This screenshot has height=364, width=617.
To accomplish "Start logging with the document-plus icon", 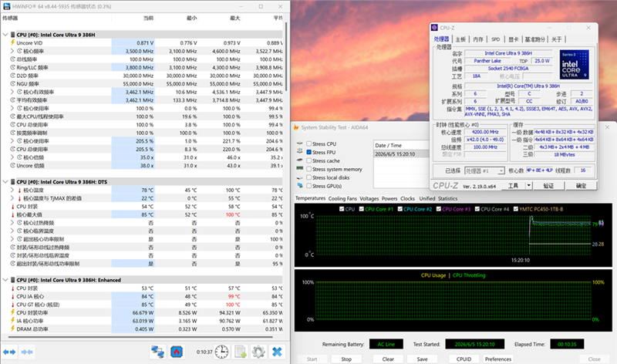I will [240, 352].
